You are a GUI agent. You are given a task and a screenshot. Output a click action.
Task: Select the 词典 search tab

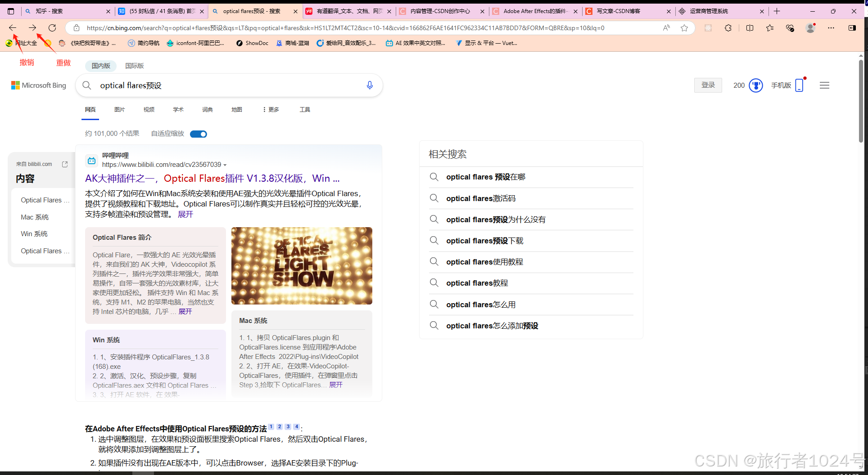[208, 110]
